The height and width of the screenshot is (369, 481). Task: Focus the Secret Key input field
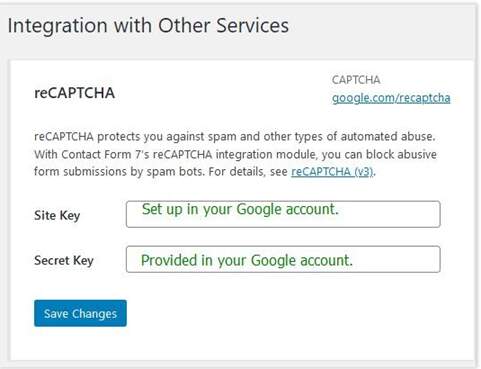tap(283, 259)
